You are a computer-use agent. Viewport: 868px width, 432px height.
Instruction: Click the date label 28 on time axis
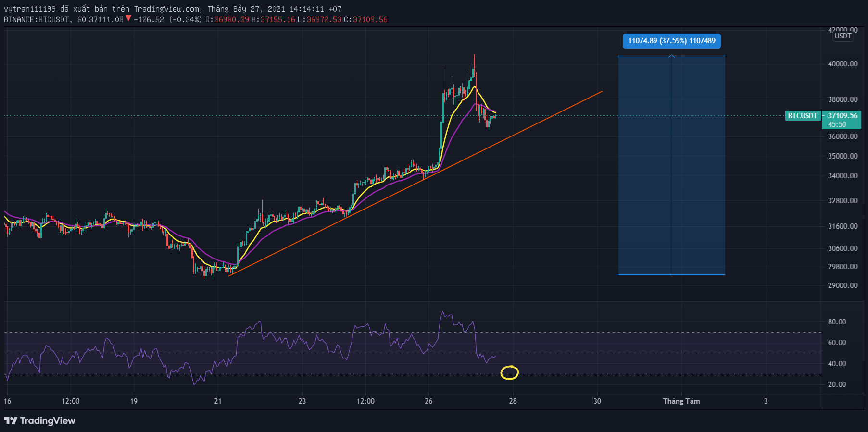[513, 401]
